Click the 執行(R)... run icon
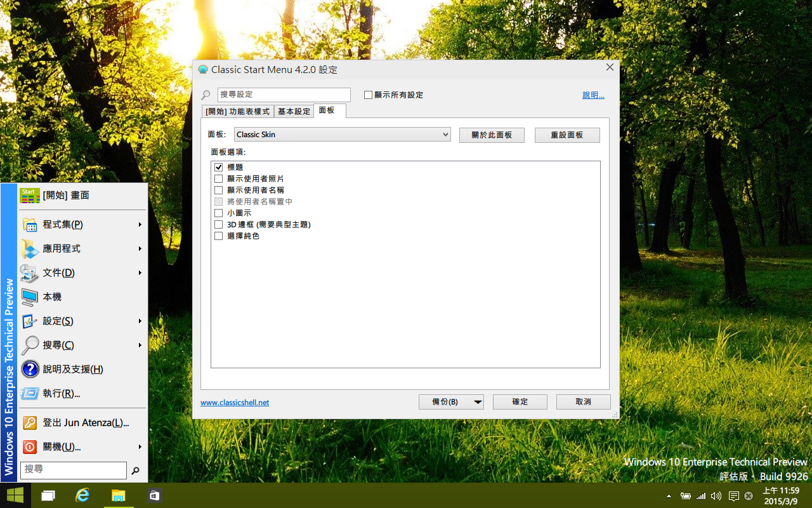The width and height of the screenshot is (812, 508). [x=30, y=394]
